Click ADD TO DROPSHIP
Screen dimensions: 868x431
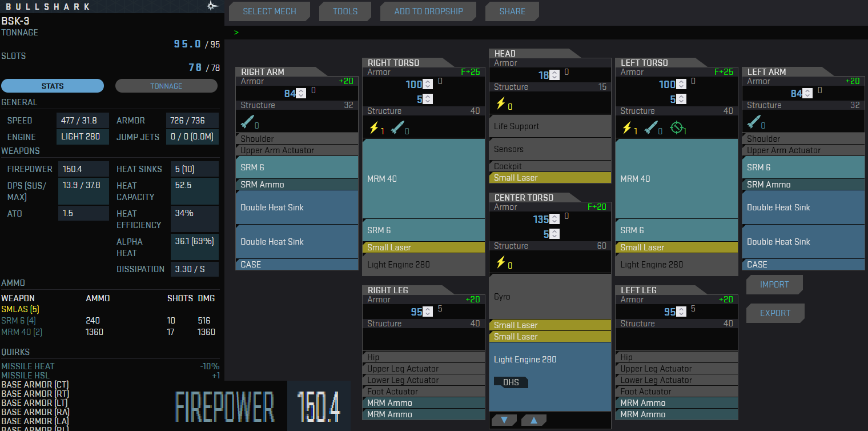click(428, 11)
